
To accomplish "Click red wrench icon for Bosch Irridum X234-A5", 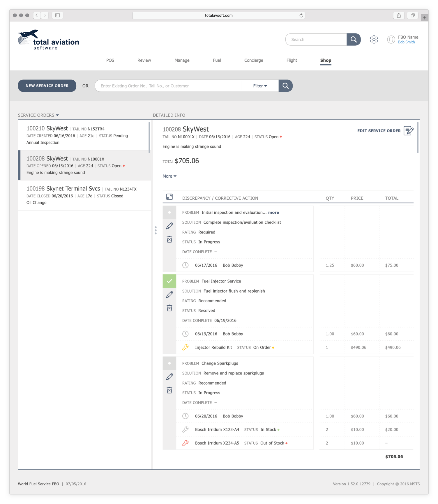I will 186,443.
